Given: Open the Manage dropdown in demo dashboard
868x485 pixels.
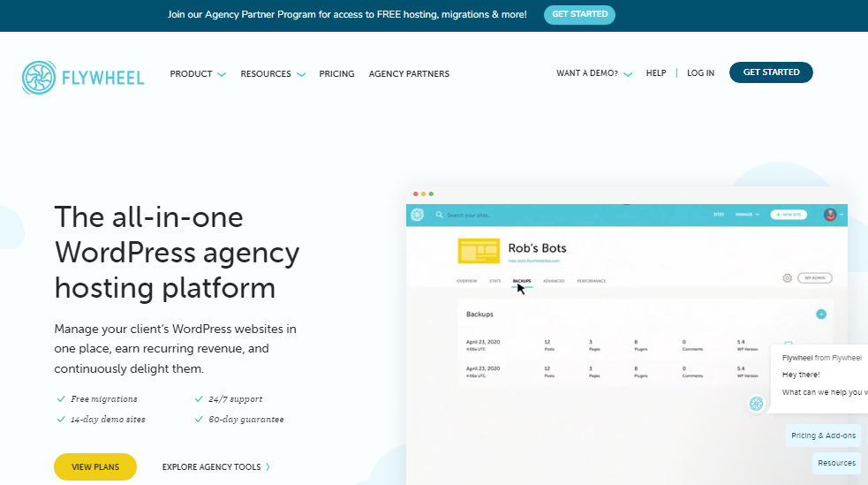Looking at the screenshot, I should (747, 215).
